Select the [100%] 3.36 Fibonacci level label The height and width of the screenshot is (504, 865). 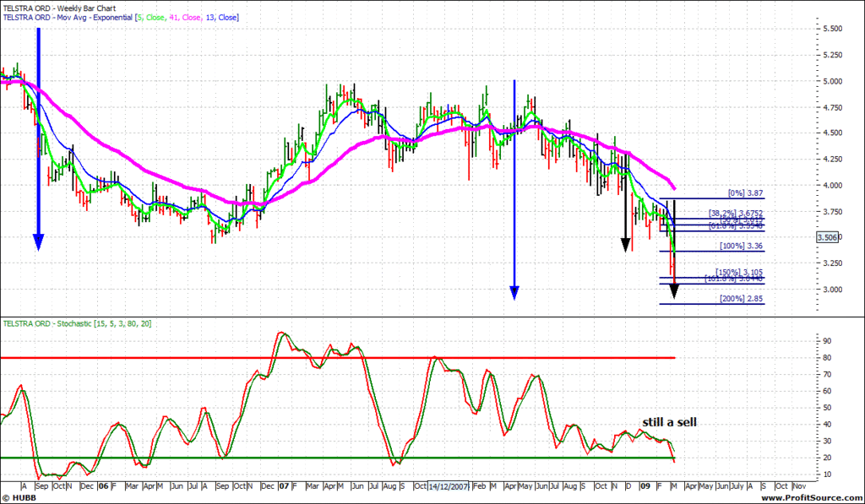pos(742,246)
